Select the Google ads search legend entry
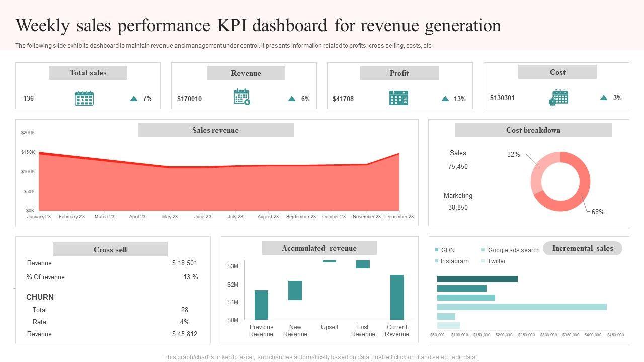The height and width of the screenshot is (362, 644). tap(513, 250)
